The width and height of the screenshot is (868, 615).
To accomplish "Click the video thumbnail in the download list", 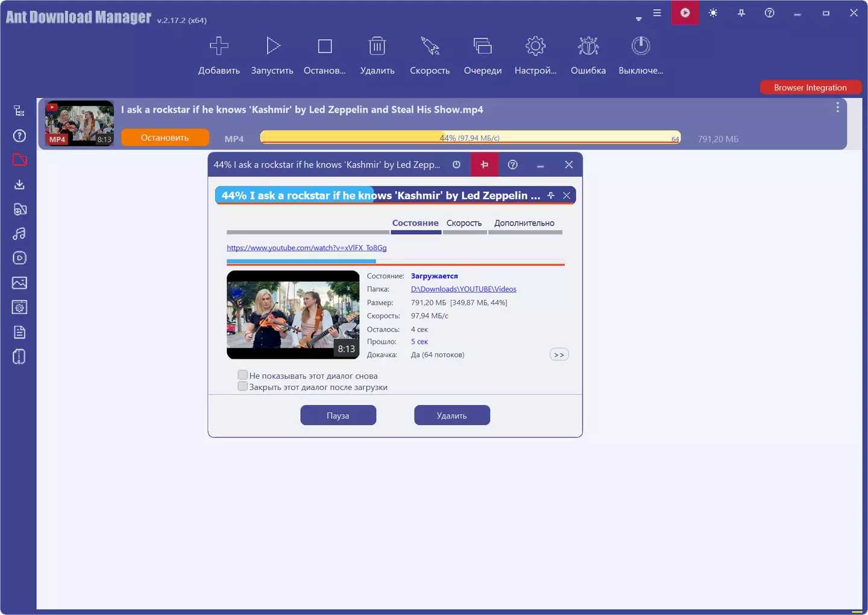I will coord(80,124).
